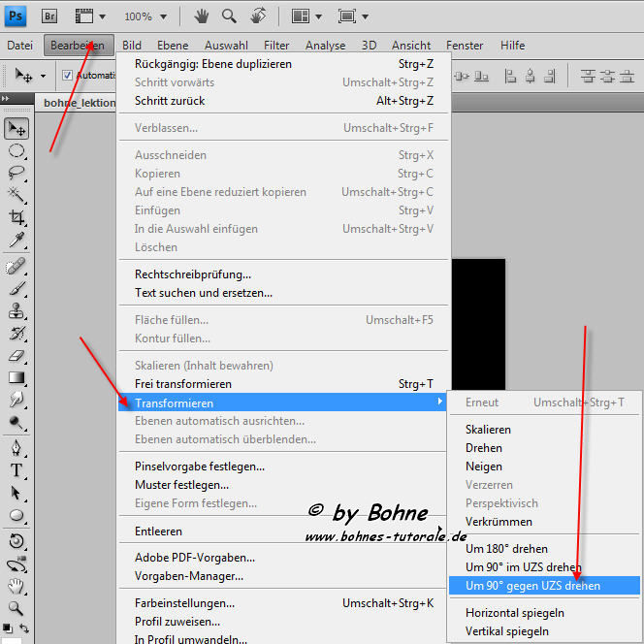Select the Eraser tool
The image size is (644, 644).
point(16,355)
